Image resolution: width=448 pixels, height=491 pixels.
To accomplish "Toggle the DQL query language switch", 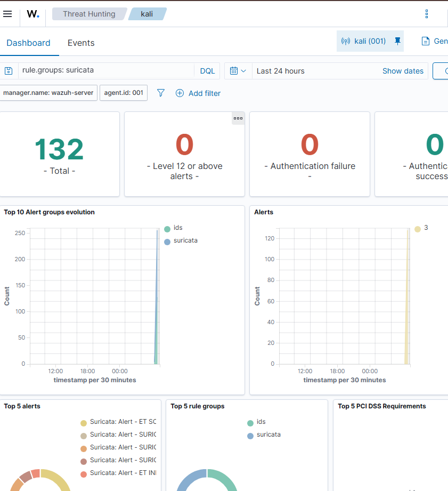I will 207,71.
